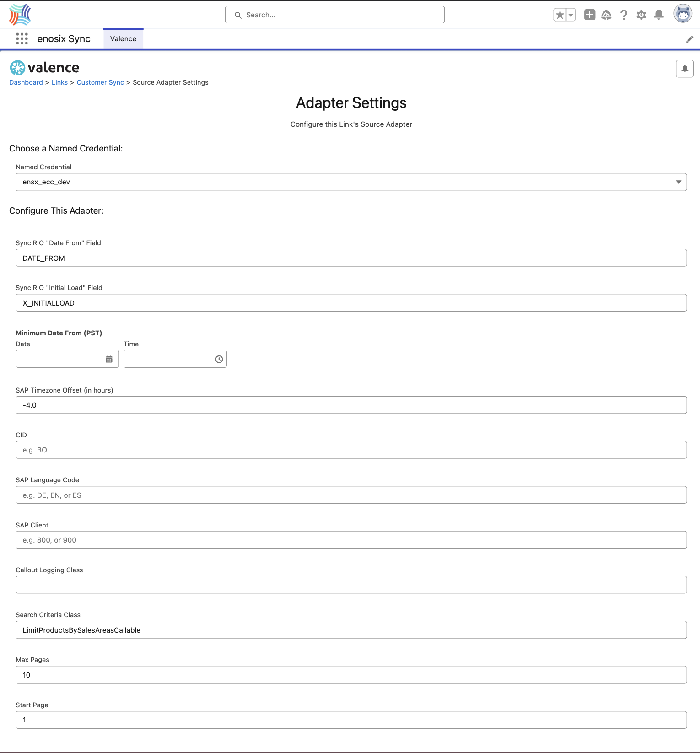Viewport: 700px width, 753px height.
Task: Open the favorites list dropdown arrow
Action: [x=571, y=15]
